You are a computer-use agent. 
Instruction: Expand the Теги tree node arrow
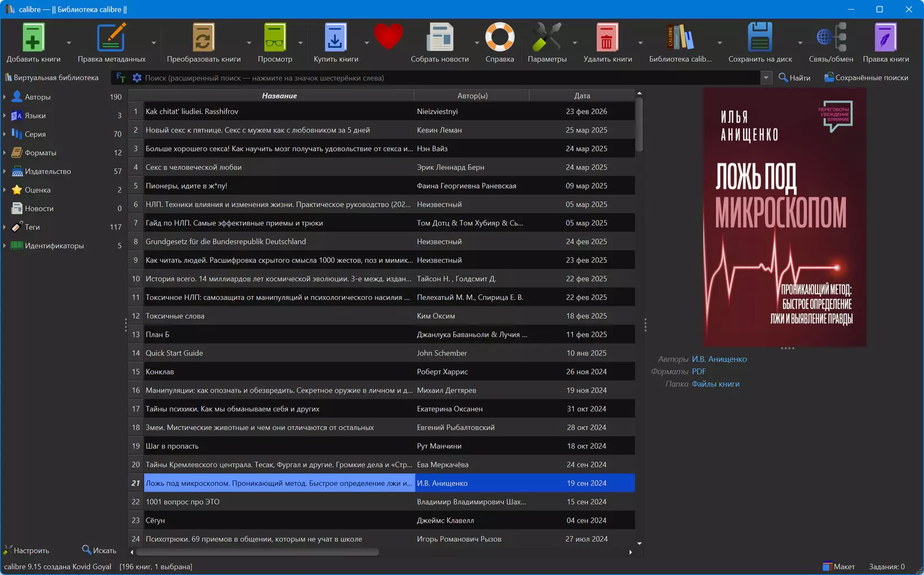pyautogui.click(x=5, y=227)
